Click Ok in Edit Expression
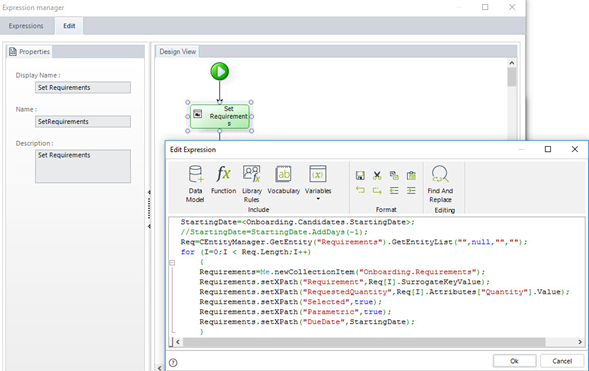The height and width of the screenshot is (371, 589). tap(514, 361)
